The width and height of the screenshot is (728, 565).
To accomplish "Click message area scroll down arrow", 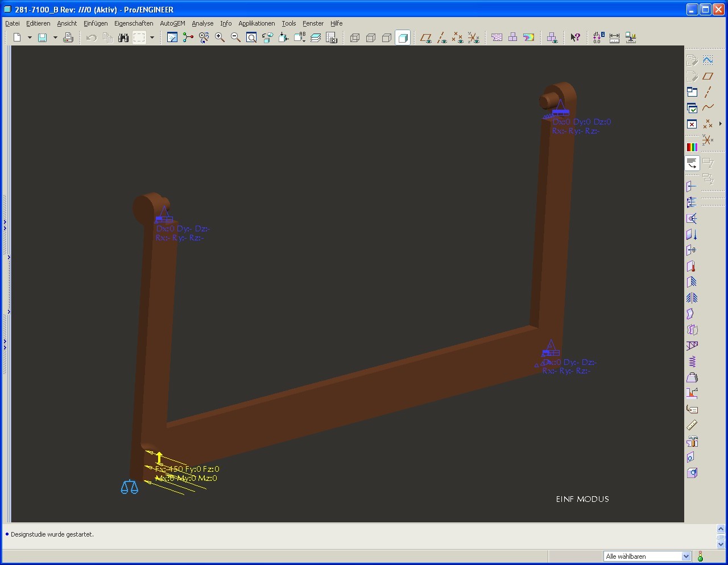I will 722,545.
